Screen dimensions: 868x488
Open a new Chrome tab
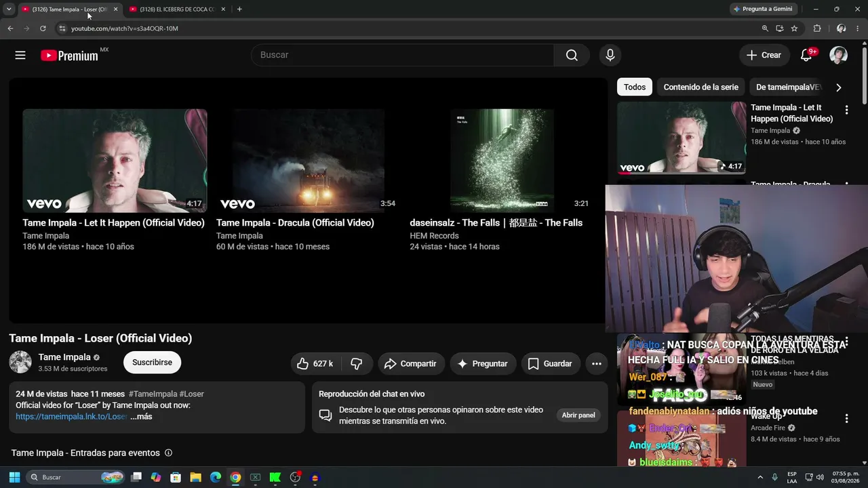point(239,9)
